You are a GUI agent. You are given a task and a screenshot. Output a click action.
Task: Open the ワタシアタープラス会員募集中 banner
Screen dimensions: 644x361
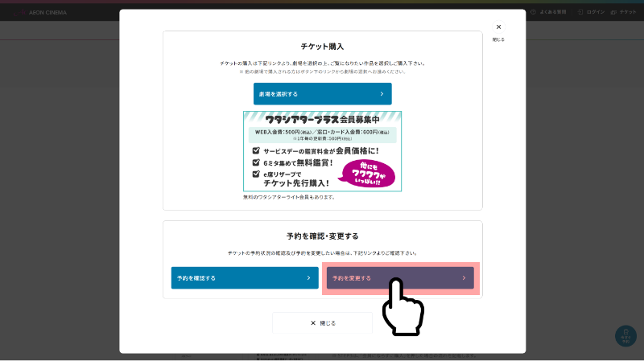click(x=323, y=151)
